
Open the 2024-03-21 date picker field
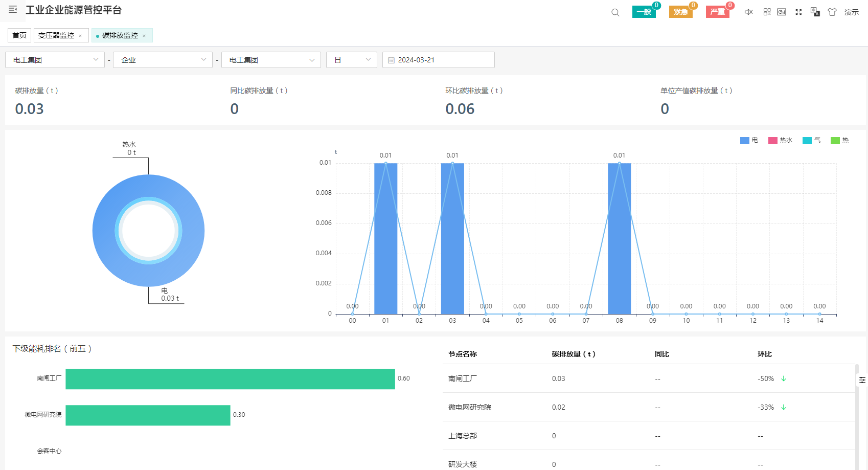coord(439,60)
